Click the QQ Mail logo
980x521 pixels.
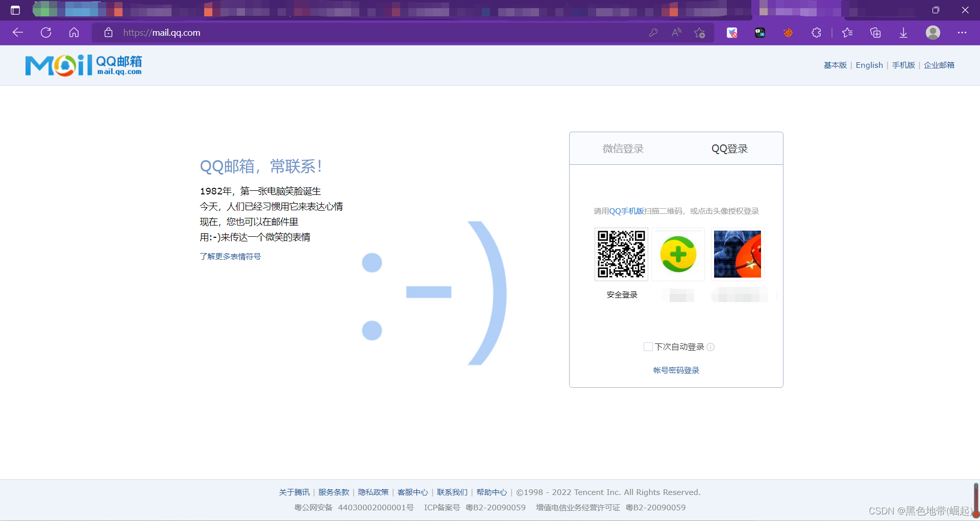coord(84,65)
